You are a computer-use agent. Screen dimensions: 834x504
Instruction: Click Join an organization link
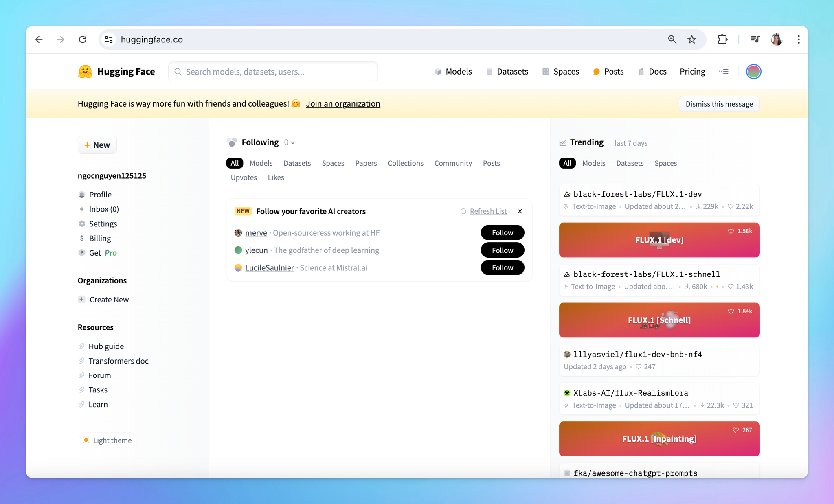(x=343, y=104)
